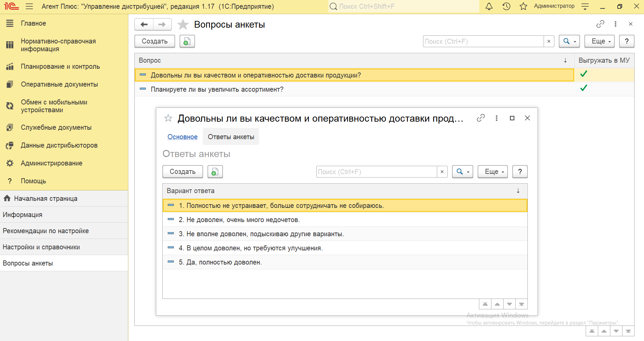The height and width of the screenshot is (341, 644).
Task: Select row Довольны ли вы качеством доставки
Action: coord(354,75)
